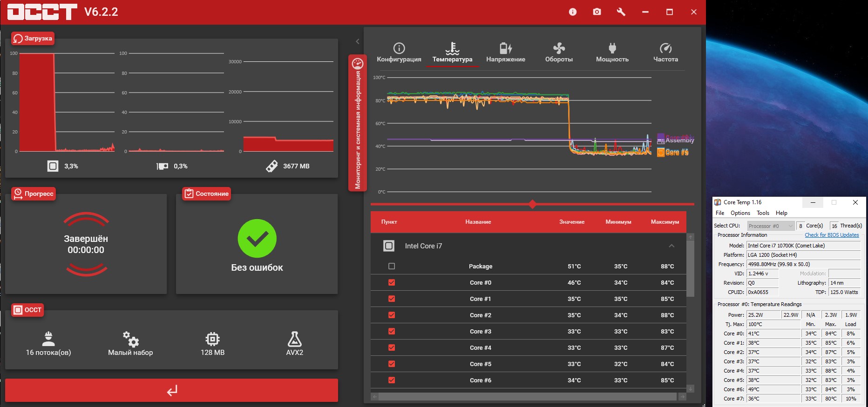Click the info icon in OCCT title bar
Screen dimensions: 868x407
[x=573, y=12]
